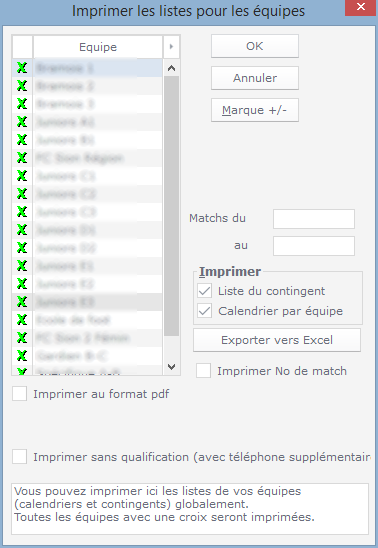This screenshot has height=548, width=378.
Task: Toggle the green X mark in the highlighted gray row
Action: 22,301
